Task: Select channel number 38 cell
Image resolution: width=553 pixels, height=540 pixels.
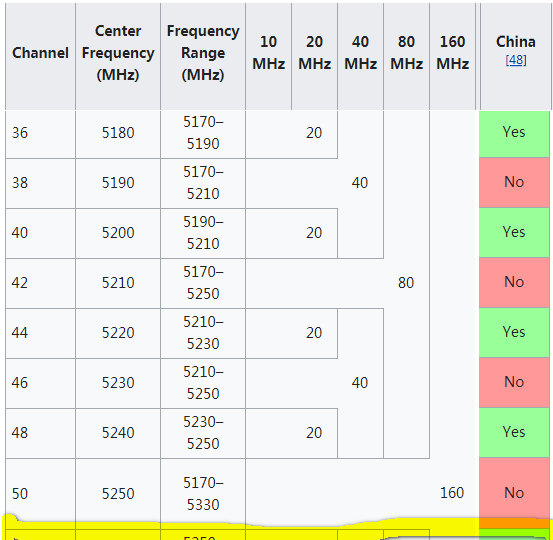Action: (x=40, y=183)
